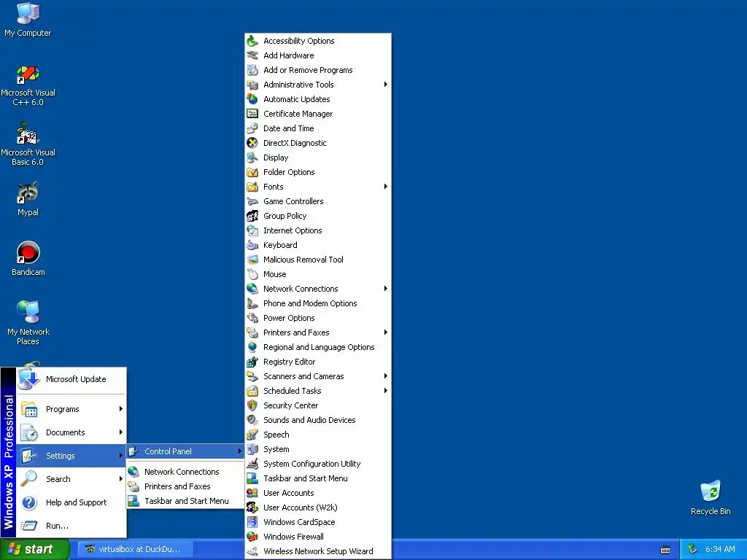
Task: Open Sounds and Audio Devices
Action: pos(318,420)
